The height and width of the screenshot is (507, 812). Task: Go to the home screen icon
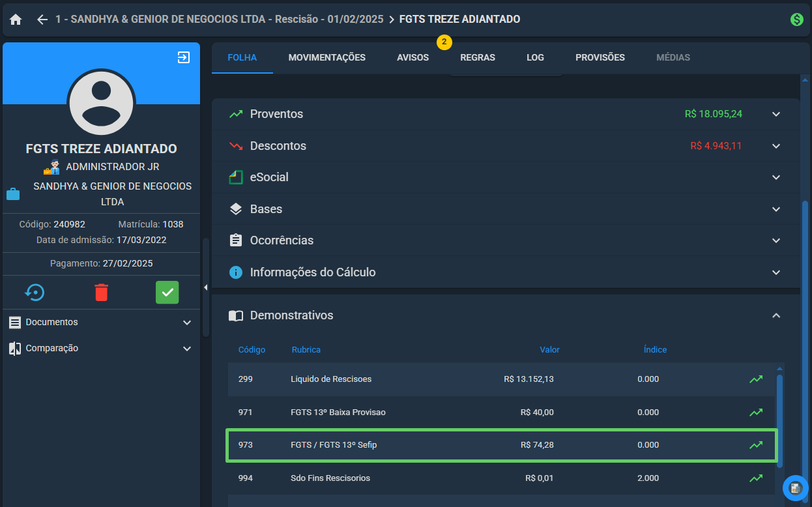[16, 20]
